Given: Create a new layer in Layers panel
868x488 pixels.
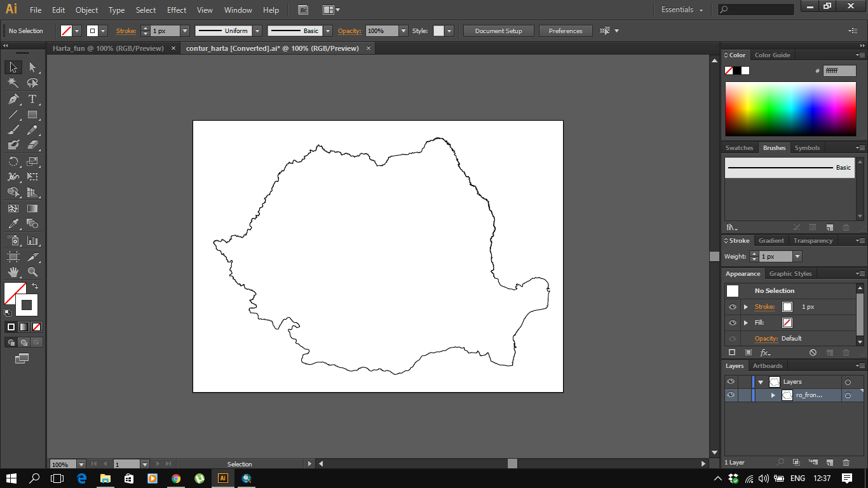Looking at the screenshot, I should click(829, 463).
